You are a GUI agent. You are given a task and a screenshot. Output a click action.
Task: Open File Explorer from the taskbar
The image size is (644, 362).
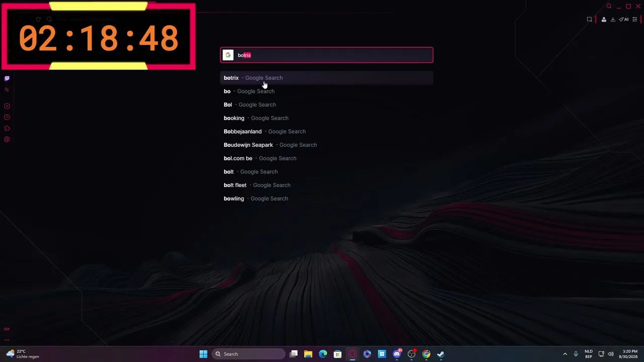[x=308, y=354]
